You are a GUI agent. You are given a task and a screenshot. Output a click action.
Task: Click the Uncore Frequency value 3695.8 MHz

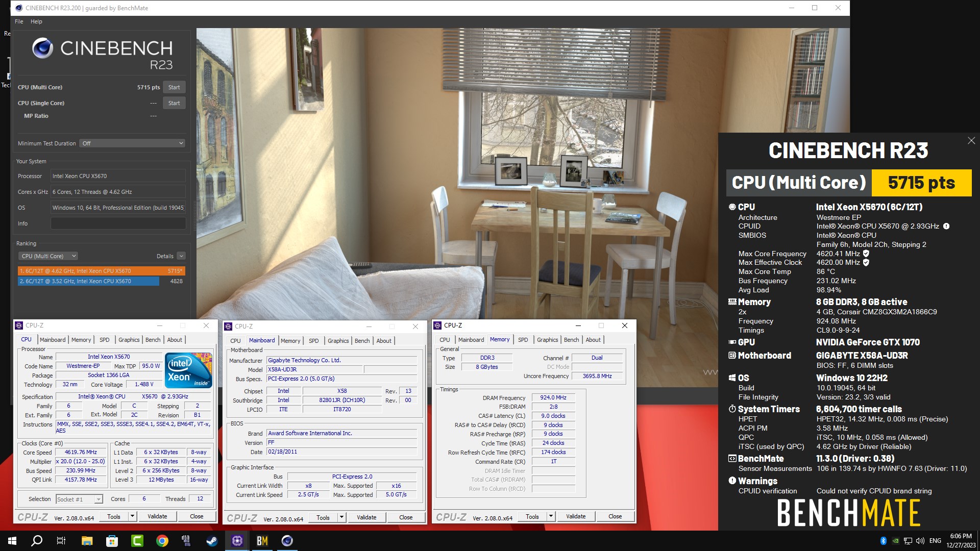point(597,376)
